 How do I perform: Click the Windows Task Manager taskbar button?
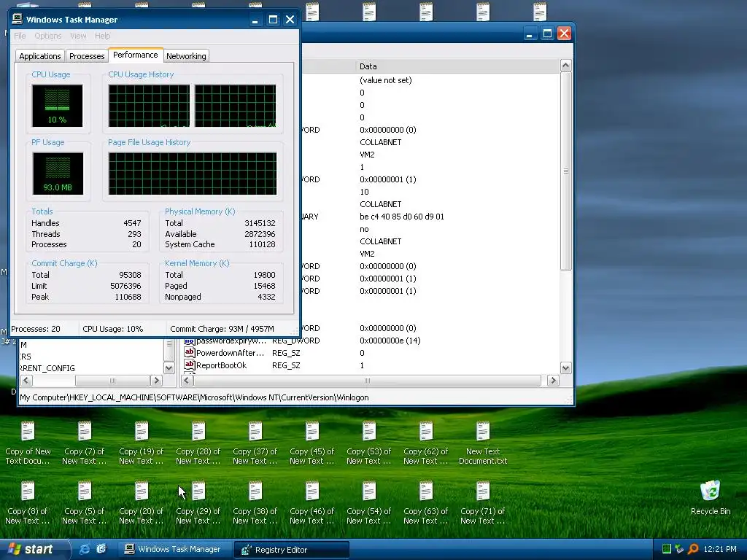pyautogui.click(x=174, y=549)
